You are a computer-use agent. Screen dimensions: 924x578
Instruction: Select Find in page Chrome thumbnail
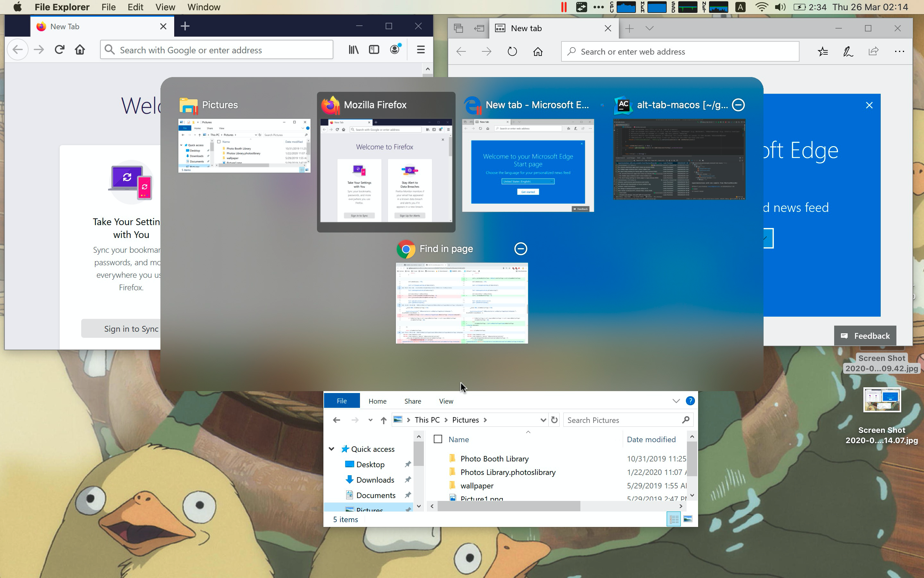point(462,303)
